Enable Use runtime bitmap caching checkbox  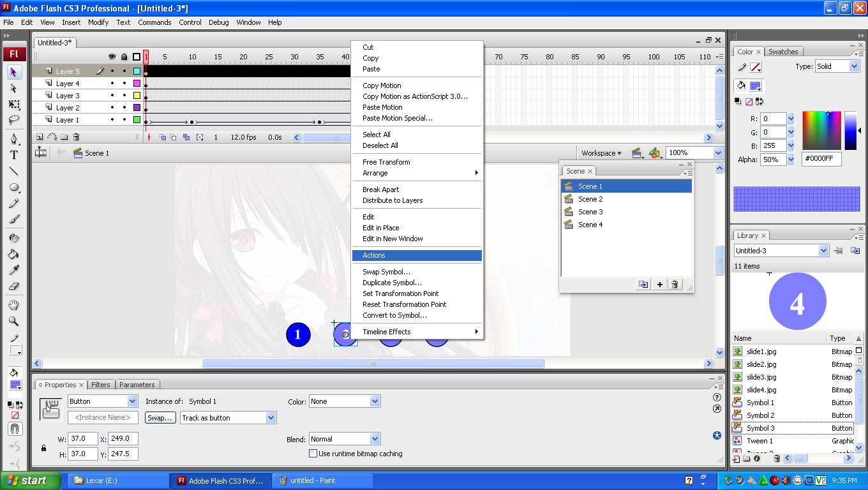point(313,454)
